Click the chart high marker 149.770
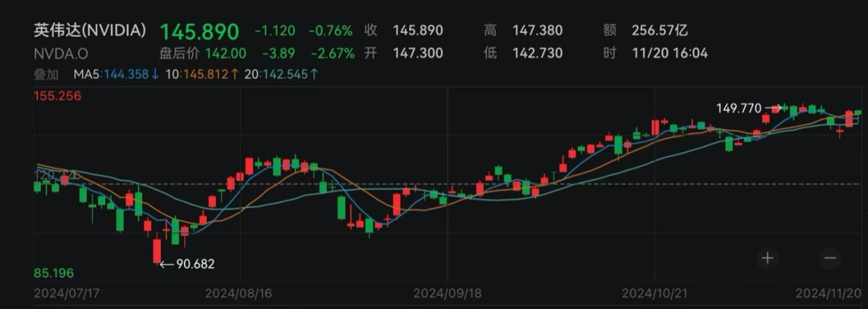 (739, 108)
